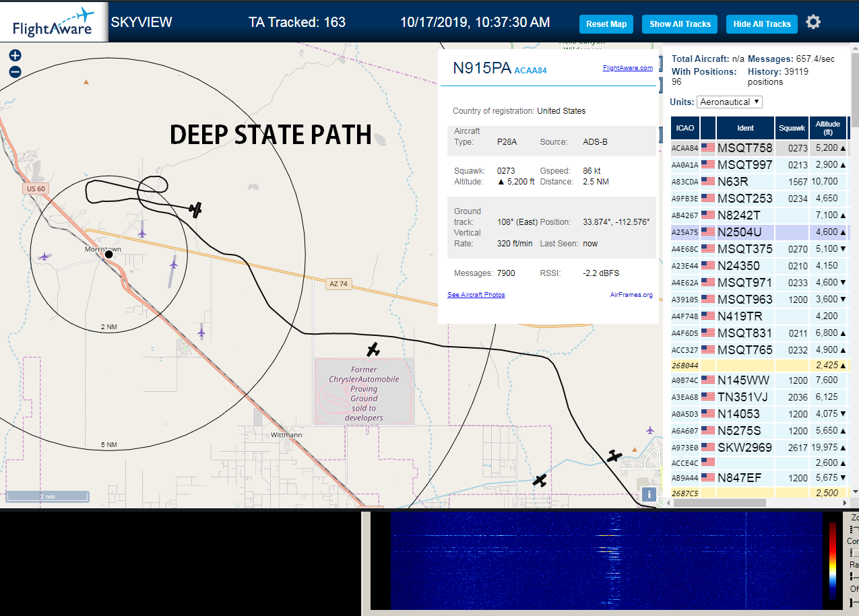This screenshot has width=859, height=616.
Task: Select the MSQT831 aircraft row
Action: coord(759,333)
